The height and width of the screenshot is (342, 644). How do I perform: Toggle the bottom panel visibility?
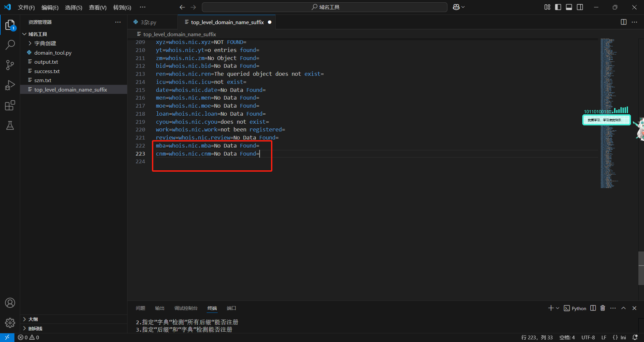point(569,7)
